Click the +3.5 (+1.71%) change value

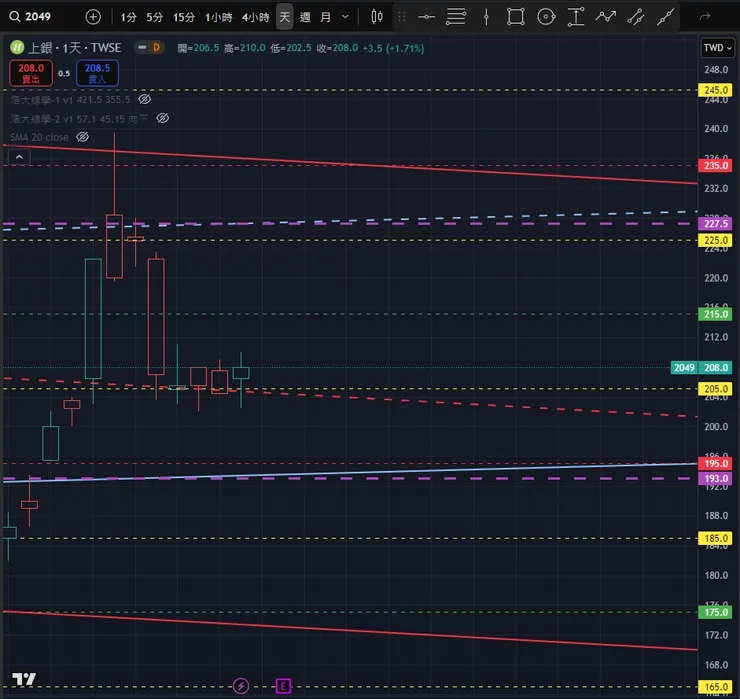pos(393,48)
